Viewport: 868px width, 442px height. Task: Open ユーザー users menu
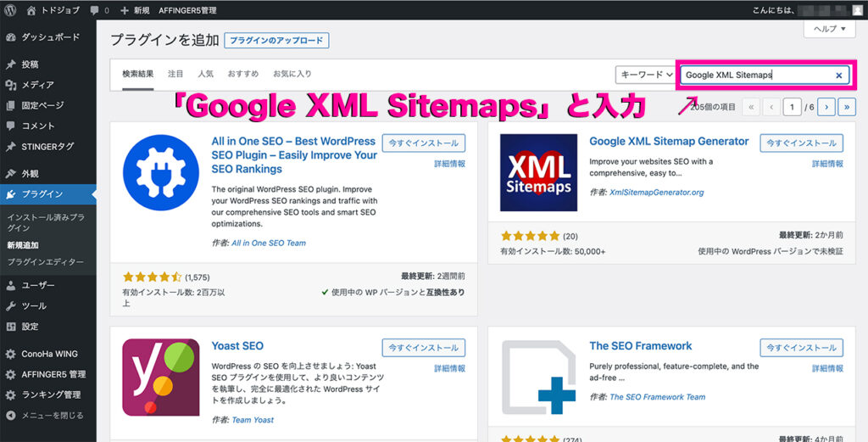48,285
